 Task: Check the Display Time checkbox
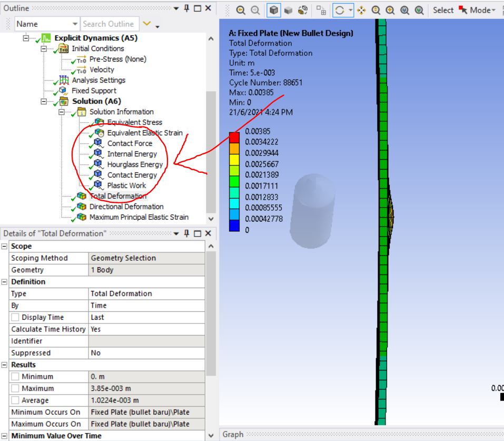click(x=15, y=318)
